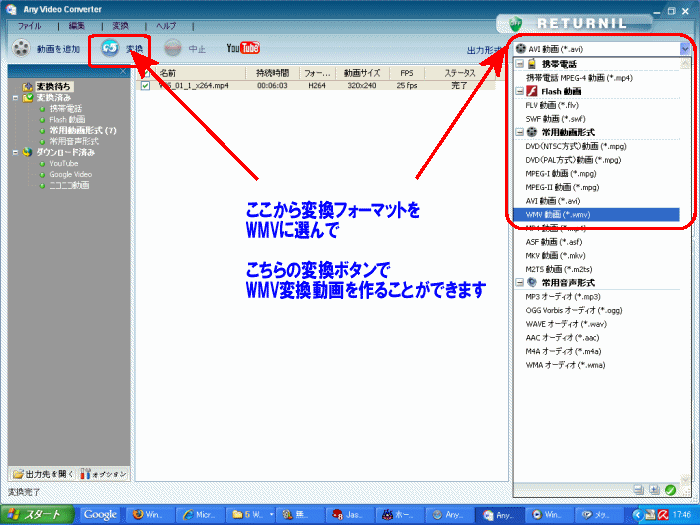This screenshot has width=700, height=525.
Task: Open the ヘルプ menu
Action: [167, 26]
